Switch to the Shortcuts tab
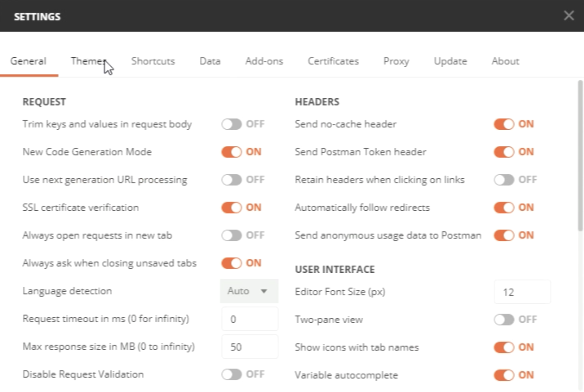The width and height of the screenshot is (584, 392). 153,61
